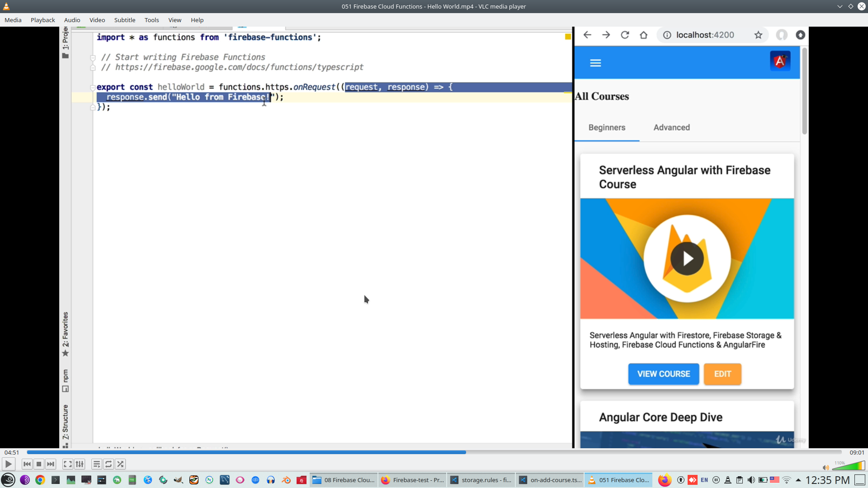Toggle VLC fullscreen mode
This screenshot has height=488, width=868.
coord(67,464)
